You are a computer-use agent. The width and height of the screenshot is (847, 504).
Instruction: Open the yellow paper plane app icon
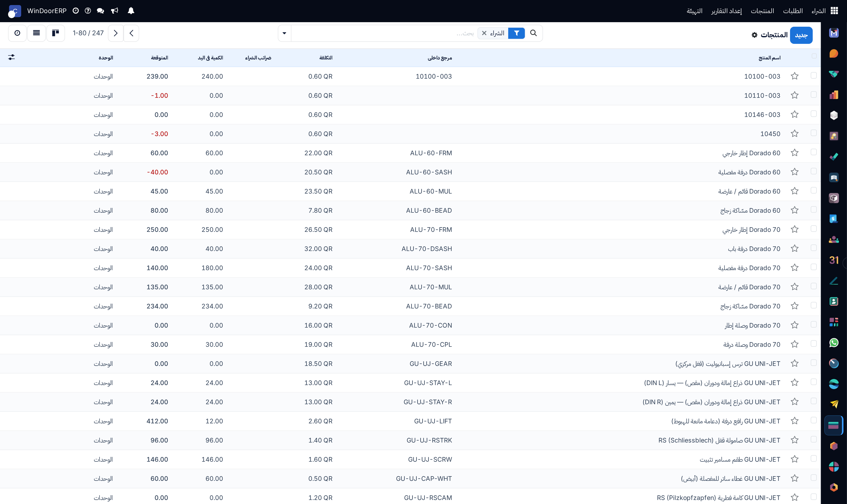pyautogui.click(x=834, y=404)
